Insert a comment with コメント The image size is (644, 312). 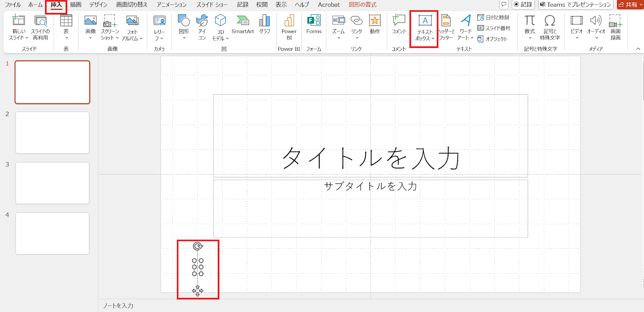click(399, 25)
